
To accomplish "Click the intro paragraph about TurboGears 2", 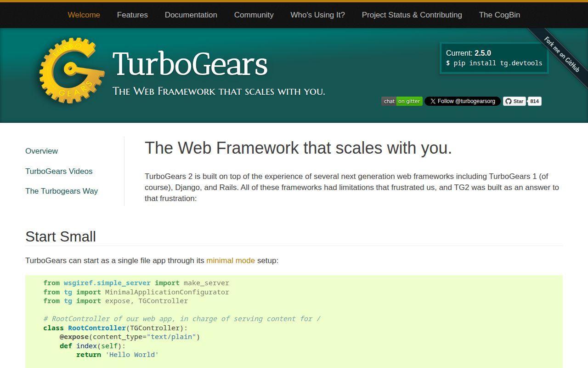I will (352, 187).
